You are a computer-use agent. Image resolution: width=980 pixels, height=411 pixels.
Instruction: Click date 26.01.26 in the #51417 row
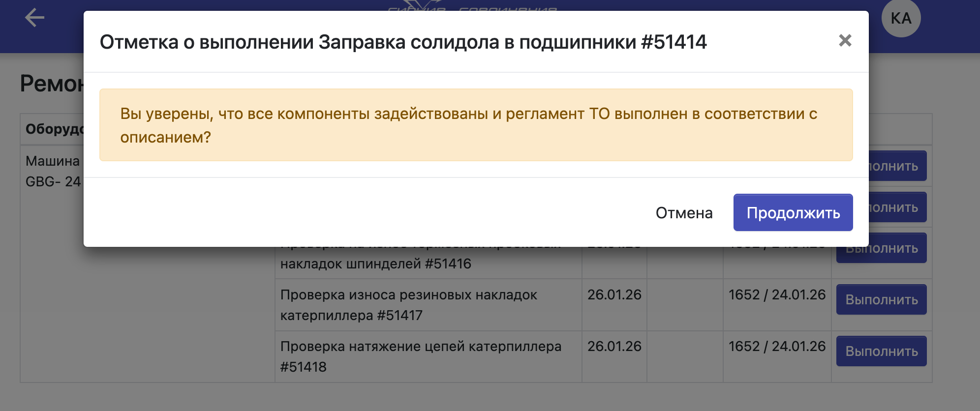(x=614, y=295)
